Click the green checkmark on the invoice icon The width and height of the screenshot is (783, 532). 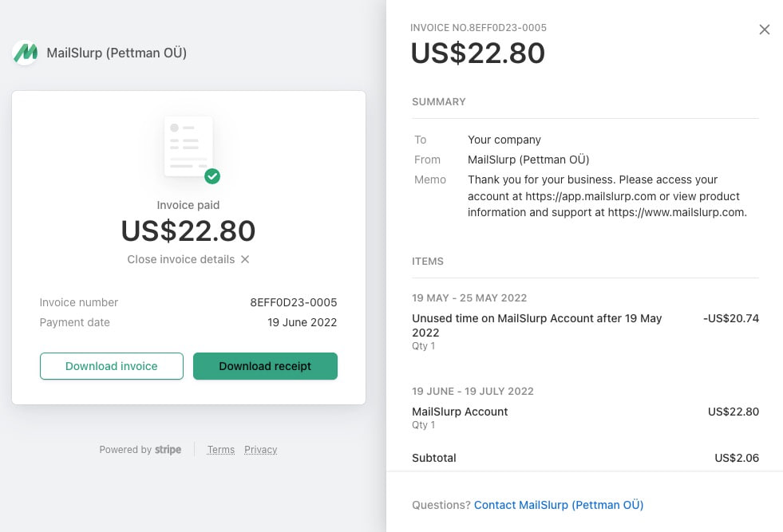point(212,177)
